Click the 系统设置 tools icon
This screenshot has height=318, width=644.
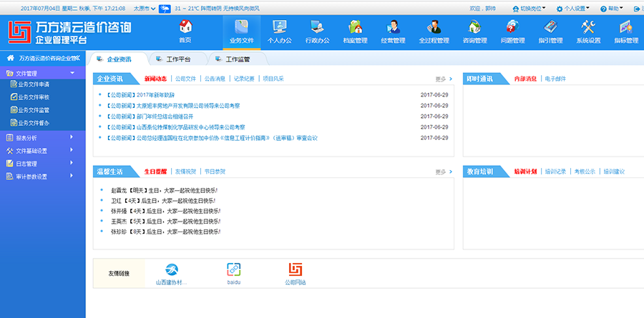coord(589,28)
